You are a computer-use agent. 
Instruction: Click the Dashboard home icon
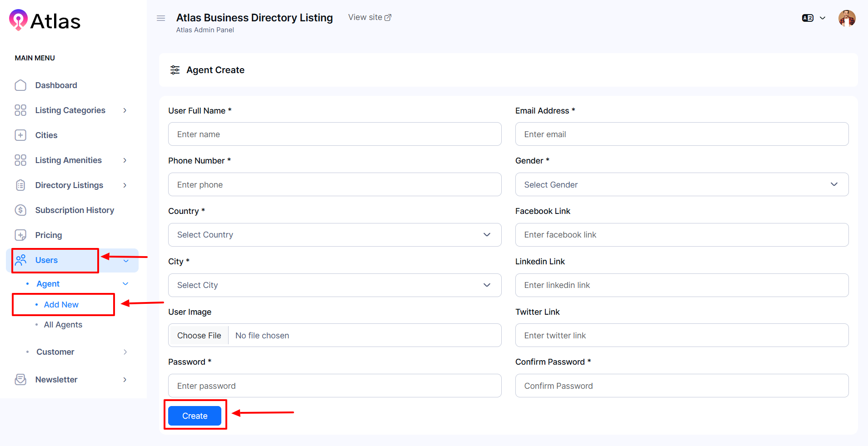tap(20, 85)
